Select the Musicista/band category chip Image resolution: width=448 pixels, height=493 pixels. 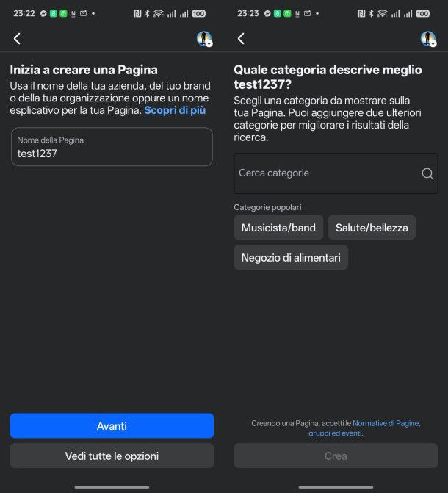point(278,228)
